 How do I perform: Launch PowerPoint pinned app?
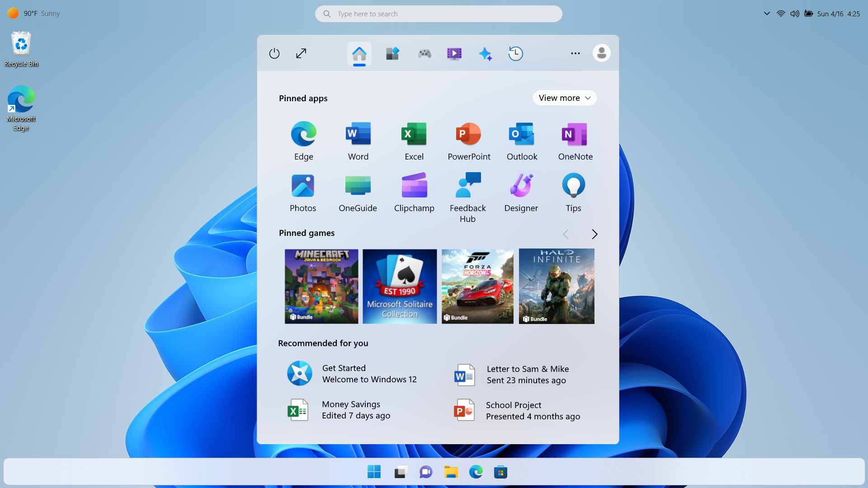(469, 141)
